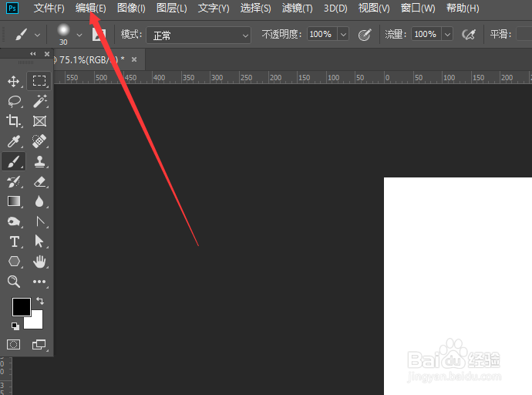The image size is (532, 395).
Task: Select the Spot Healing Brush tool
Action: 39,141
